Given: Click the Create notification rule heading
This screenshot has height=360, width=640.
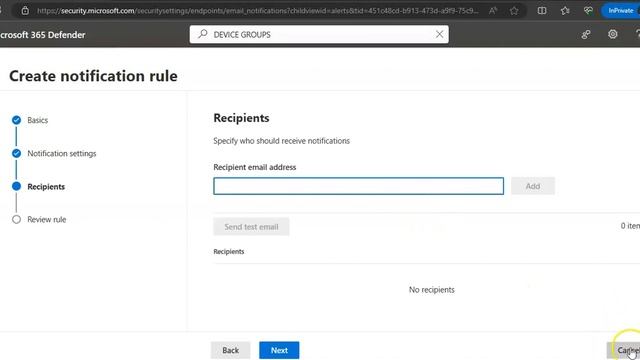Looking at the screenshot, I should pyautogui.click(x=93, y=76).
